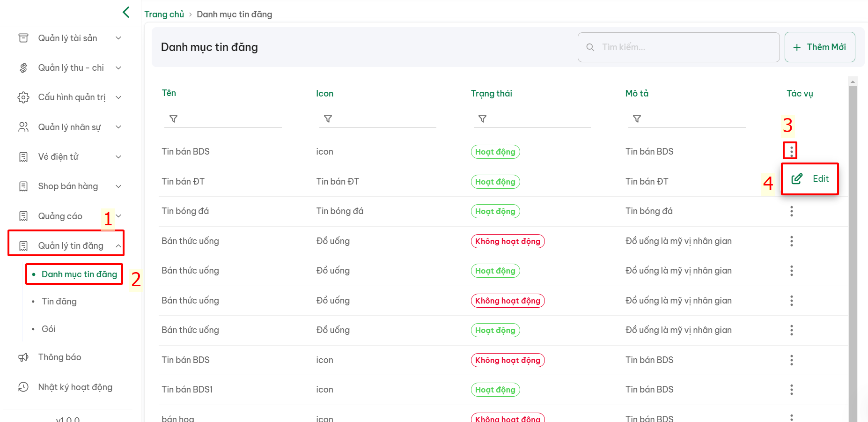This screenshot has width=868, height=422.
Task: Open the Tin đăng submenu item
Action: pyautogui.click(x=59, y=302)
